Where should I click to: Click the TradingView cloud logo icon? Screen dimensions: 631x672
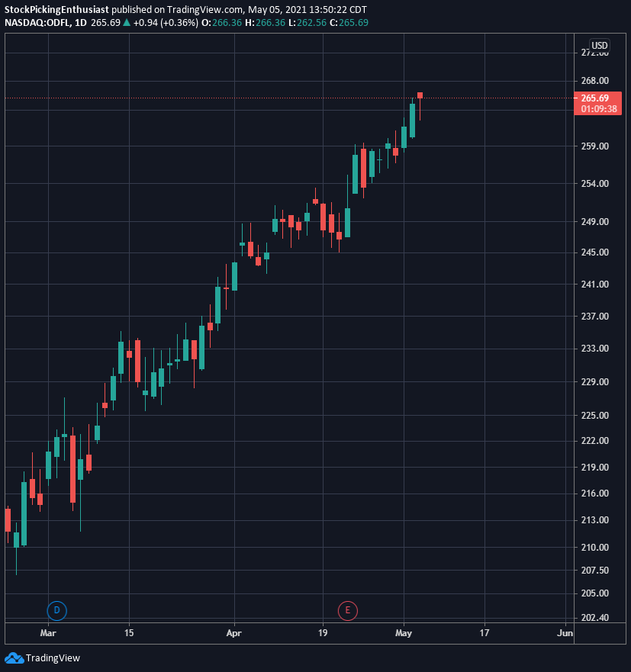pyautogui.click(x=14, y=658)
